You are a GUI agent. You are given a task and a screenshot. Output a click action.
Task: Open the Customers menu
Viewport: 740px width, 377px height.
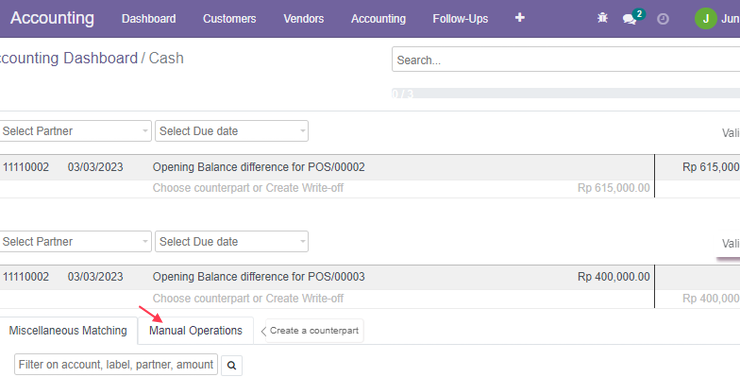coord(229,18)
